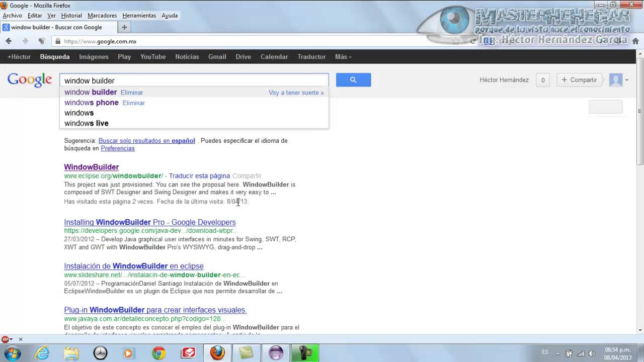This screenshot has height=362, width=644.
Task: Open Play in Google bar
Action: point(124,57)
